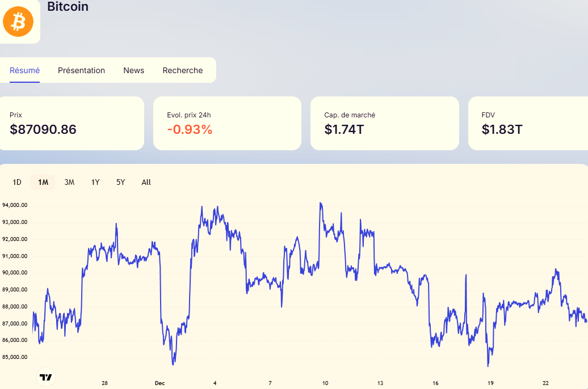Image resolution: width=588 pixels, height=389 pixels.
Task: Set chart range to 1D
Action: coord(17,182)
